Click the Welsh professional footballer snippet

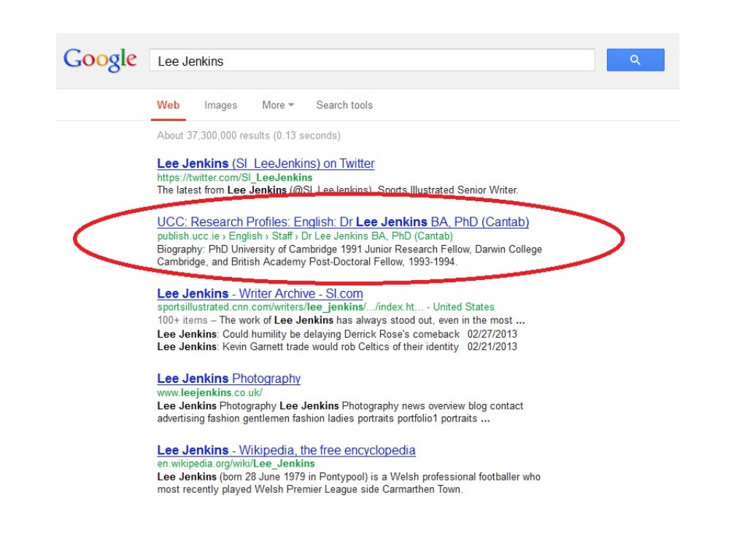[349, 483]
